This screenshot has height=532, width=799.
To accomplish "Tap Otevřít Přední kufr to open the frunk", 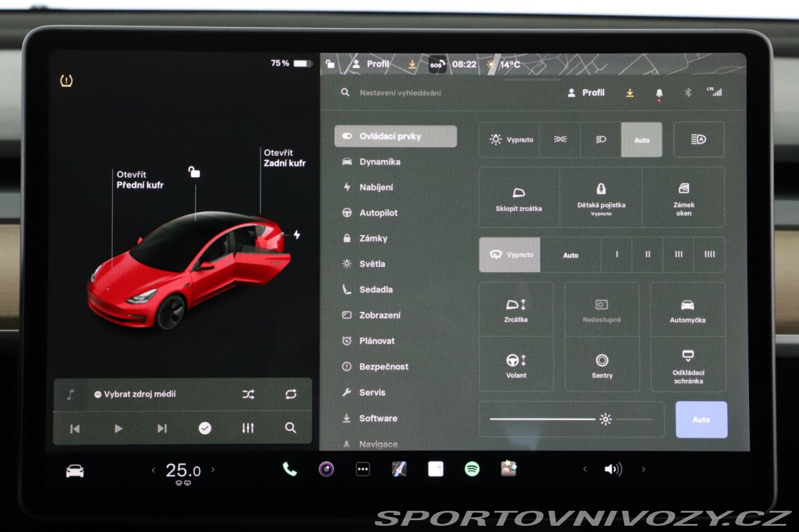I will [139, 180].
